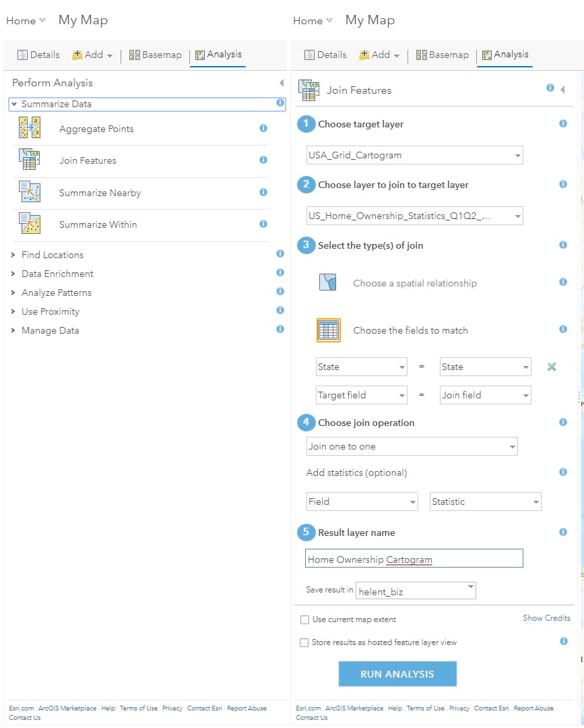This screenshot has width=584, height=728.
Task: Open the Join one to one dropdown
Action: [411, 446]
